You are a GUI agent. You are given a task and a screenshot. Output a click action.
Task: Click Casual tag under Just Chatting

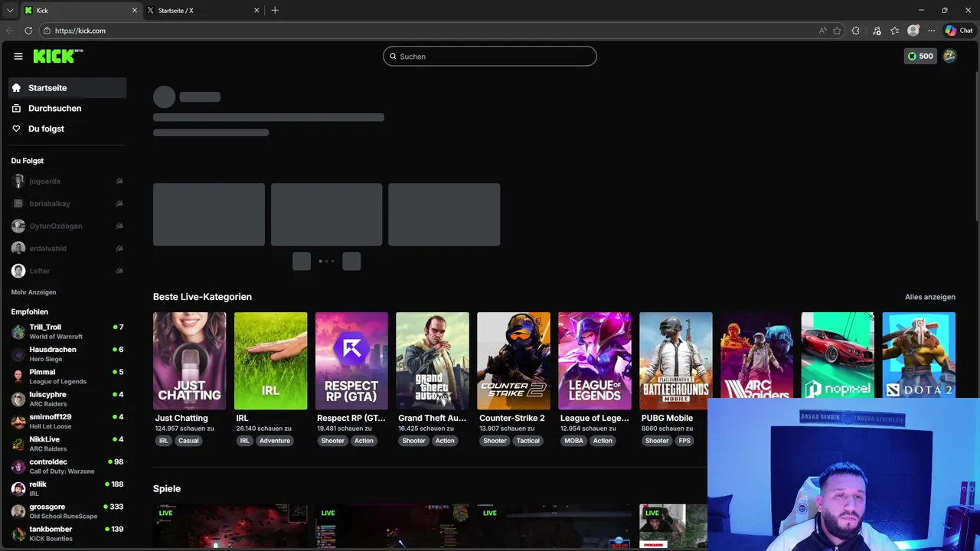pyautogui.click(x=188, y=441)
